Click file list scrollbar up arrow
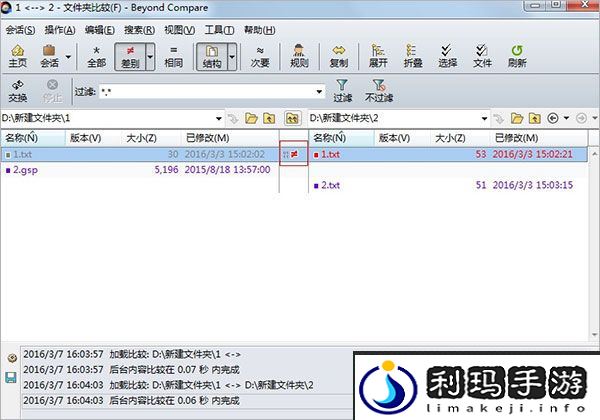Image resolution: width=600 pixels, height=420 pixels. coord(594,154)
